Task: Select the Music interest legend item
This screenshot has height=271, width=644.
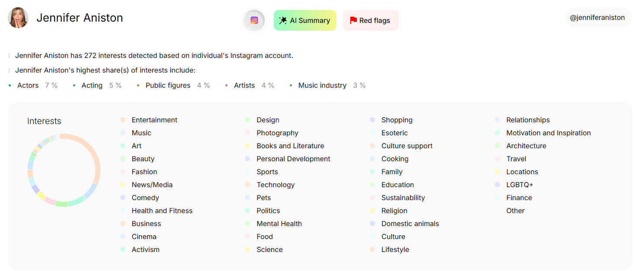Action: tap(141, 133)
